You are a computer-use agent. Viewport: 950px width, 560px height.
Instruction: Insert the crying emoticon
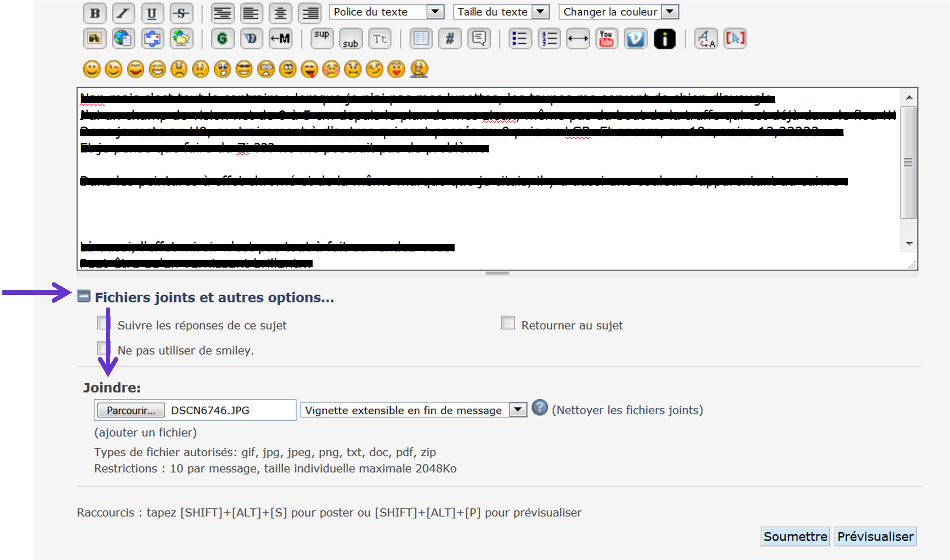(419, 69)
